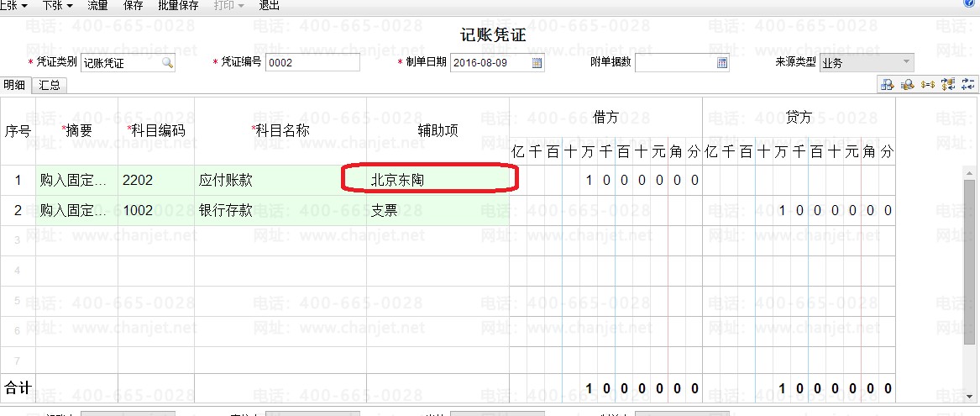980x416 pixels.
Task: Click 批量保存 in the top menu
Action: click(x=178, y=6)
